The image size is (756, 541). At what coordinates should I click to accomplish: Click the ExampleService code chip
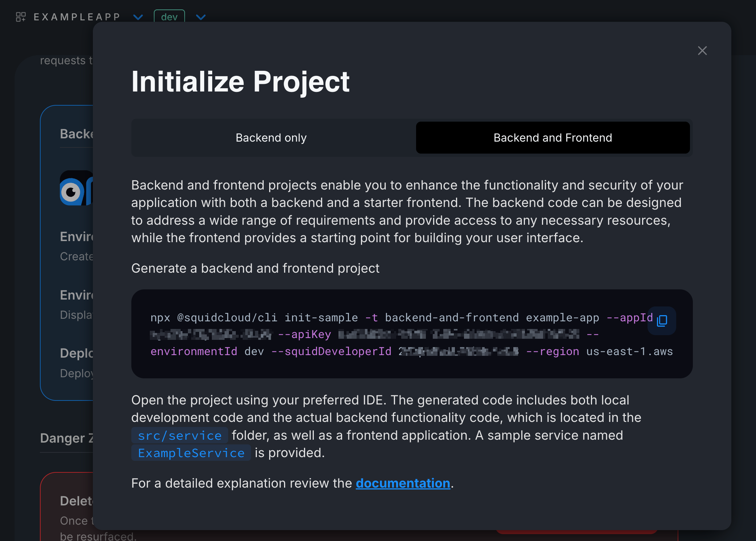click(190, 453)
